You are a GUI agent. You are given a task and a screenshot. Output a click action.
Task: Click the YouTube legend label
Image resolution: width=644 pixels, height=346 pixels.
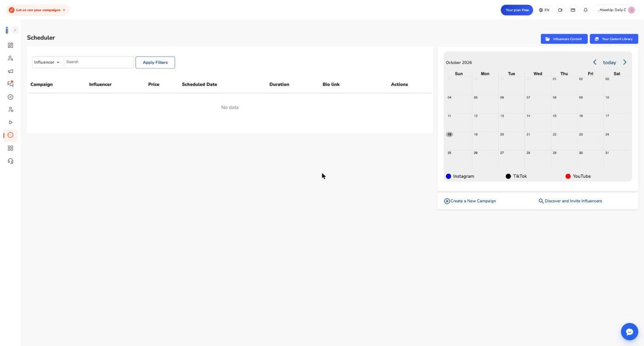tap(582, 176)
